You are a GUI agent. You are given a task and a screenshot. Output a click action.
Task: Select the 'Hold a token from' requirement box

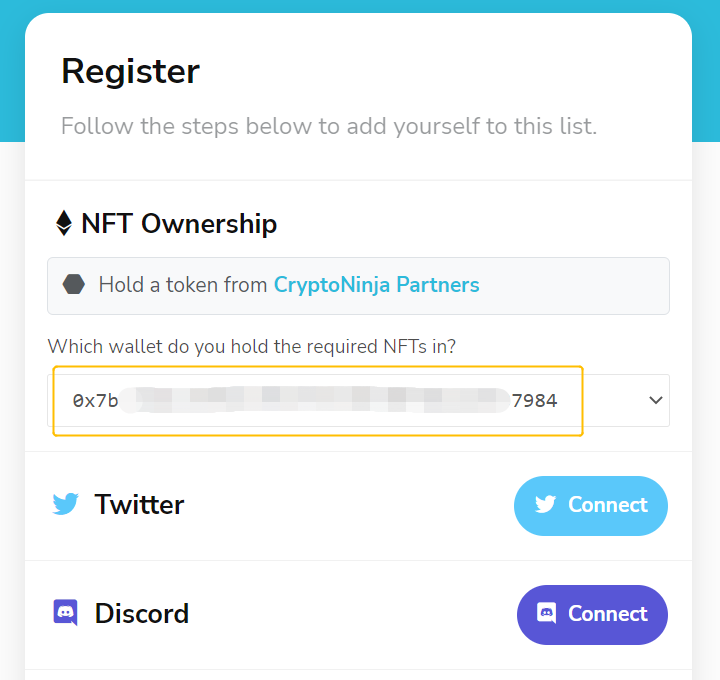(358, 286)
